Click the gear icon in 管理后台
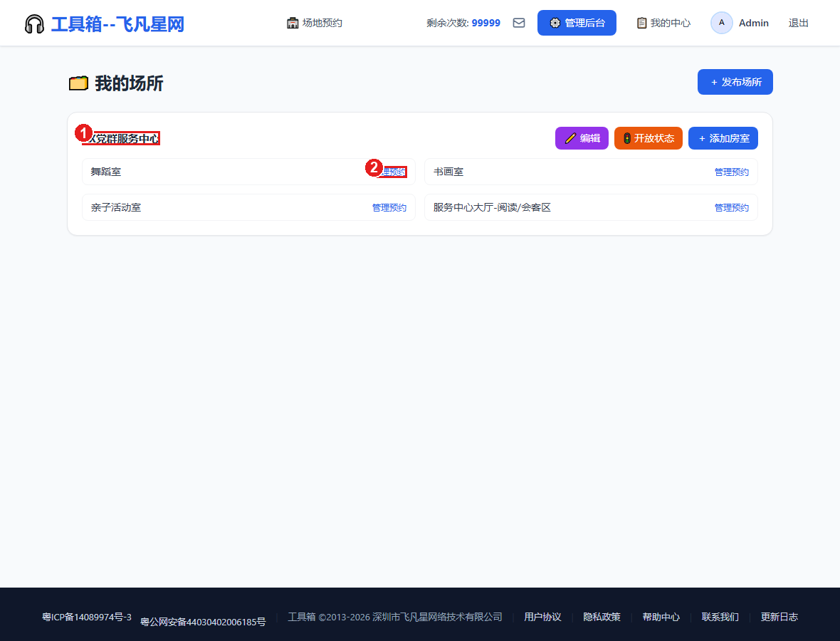This screenshot has height=641, width=840. (x=555, y=23)
